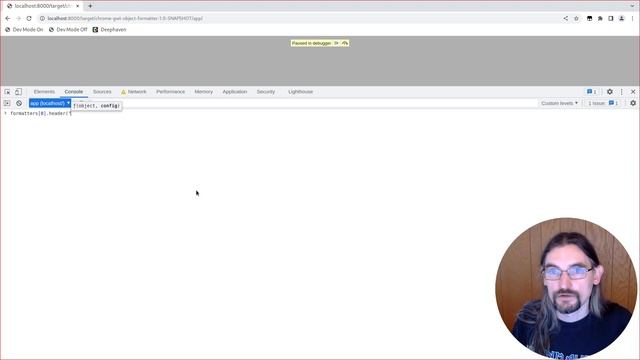Switch to the Elements tab

tap(44, 92)
